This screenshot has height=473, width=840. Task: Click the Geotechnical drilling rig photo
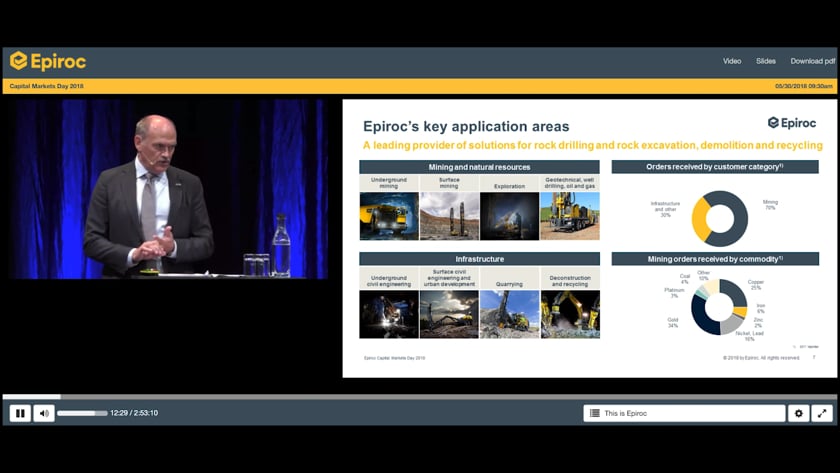click(570, 216)
